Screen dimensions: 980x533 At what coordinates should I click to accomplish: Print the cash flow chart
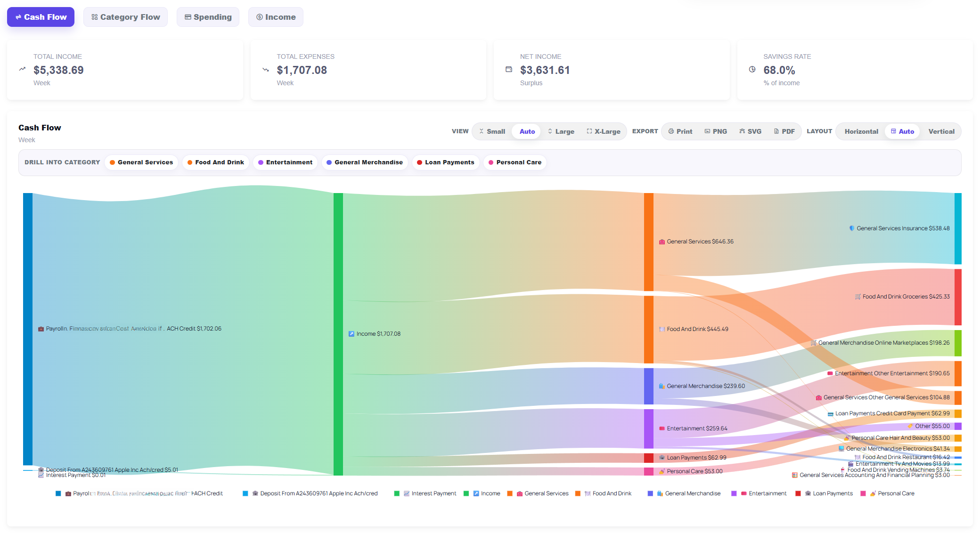(680, 131)
